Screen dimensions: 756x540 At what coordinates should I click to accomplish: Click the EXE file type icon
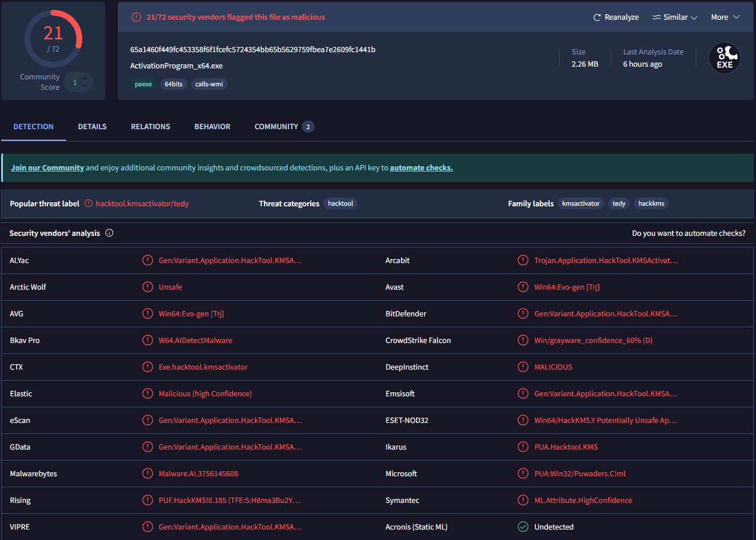pyautogui.click(x=724, y=59)
